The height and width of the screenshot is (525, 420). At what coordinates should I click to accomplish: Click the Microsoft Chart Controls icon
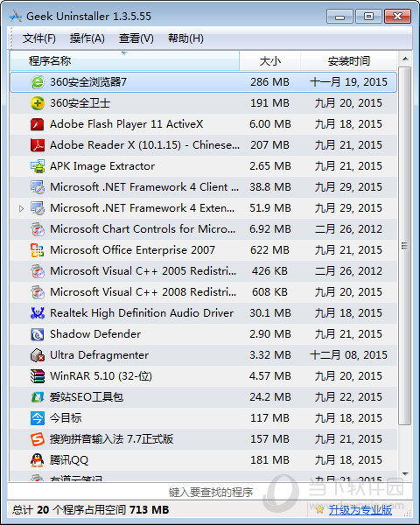click(37, 229)
